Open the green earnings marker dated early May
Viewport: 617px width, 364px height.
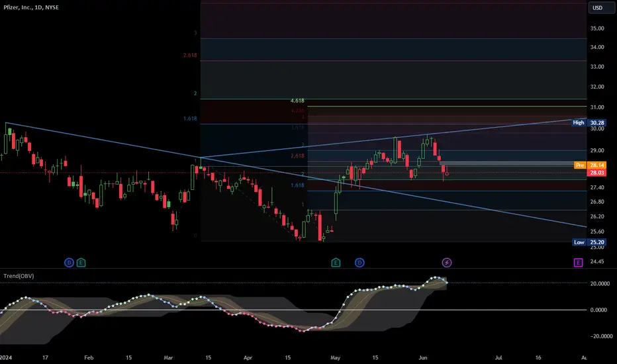[x=336, y=263]
